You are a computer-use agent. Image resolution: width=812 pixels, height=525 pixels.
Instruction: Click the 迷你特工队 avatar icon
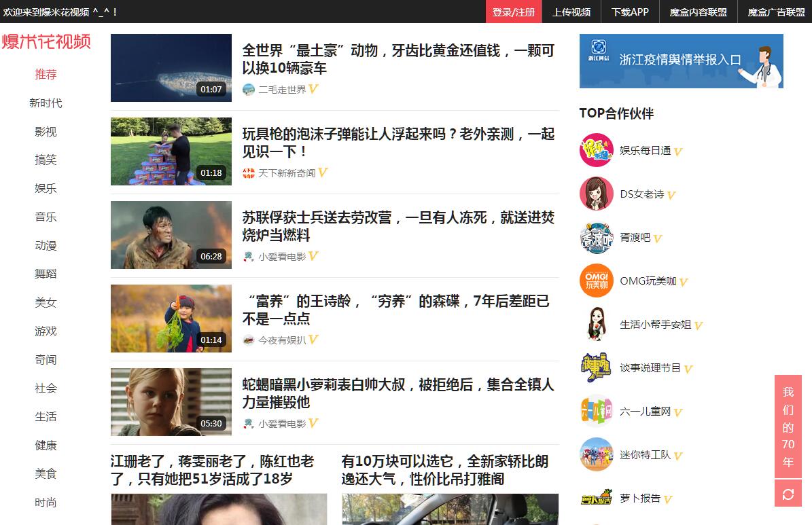tap(596, 454)
